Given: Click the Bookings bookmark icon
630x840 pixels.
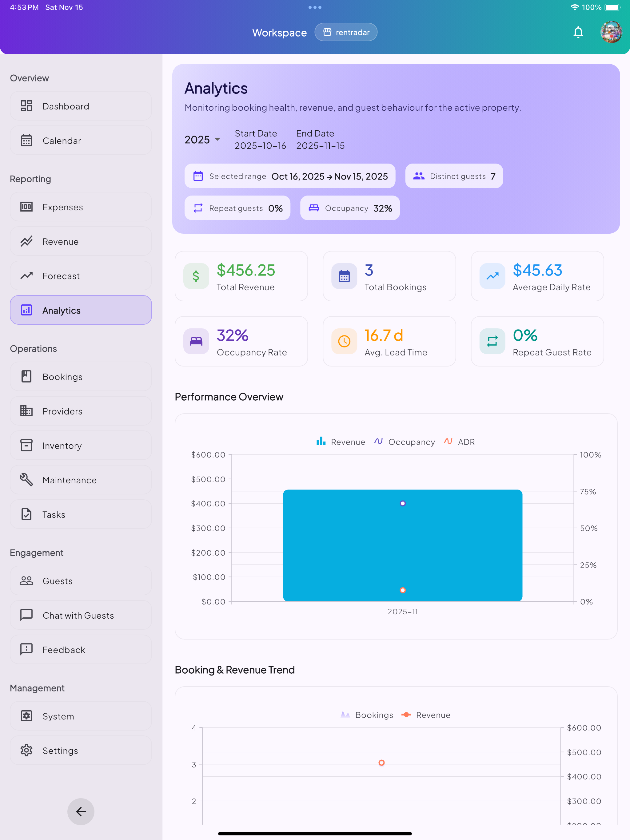Looking at the screenshot, I should (26, 377).
